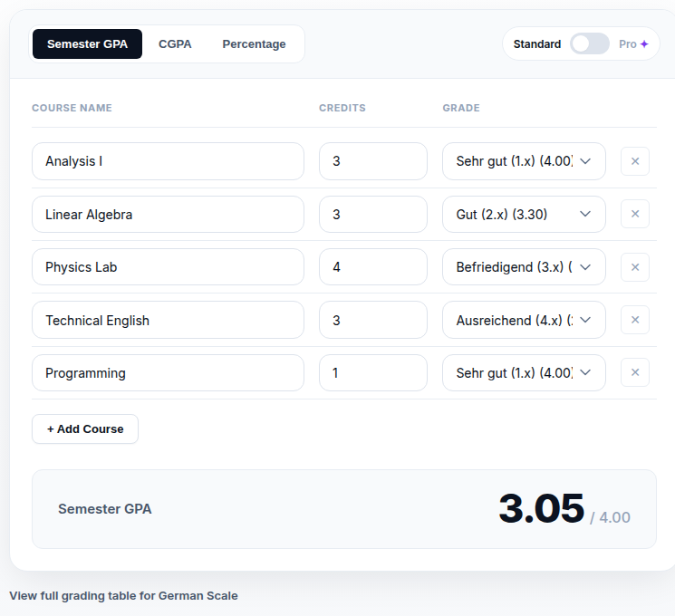675x616 pixels.
Task: Delete the Linear Algebra row using the X
Action: 634,214
